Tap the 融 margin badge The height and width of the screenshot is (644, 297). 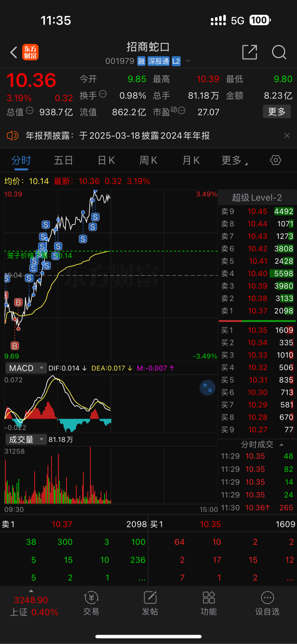pos(141,61)
